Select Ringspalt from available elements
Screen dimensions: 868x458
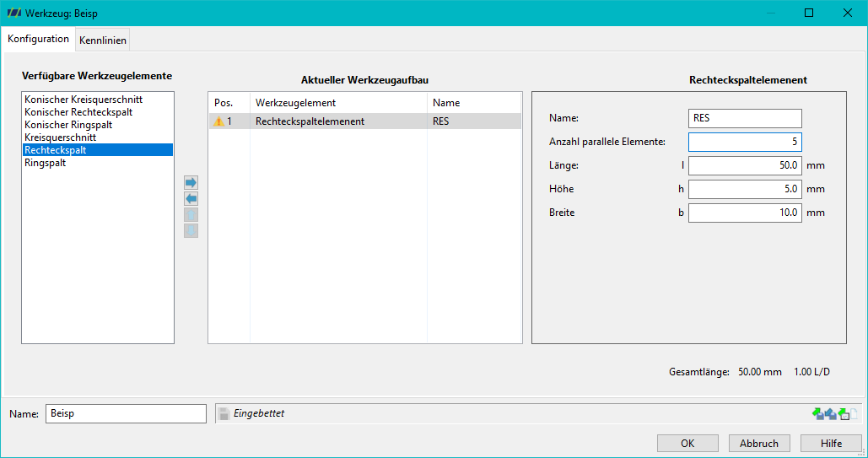pos(46,163)
